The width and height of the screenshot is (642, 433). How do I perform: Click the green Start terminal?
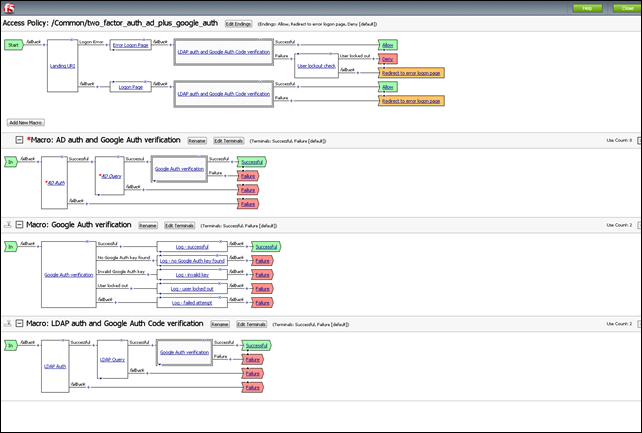14,45
